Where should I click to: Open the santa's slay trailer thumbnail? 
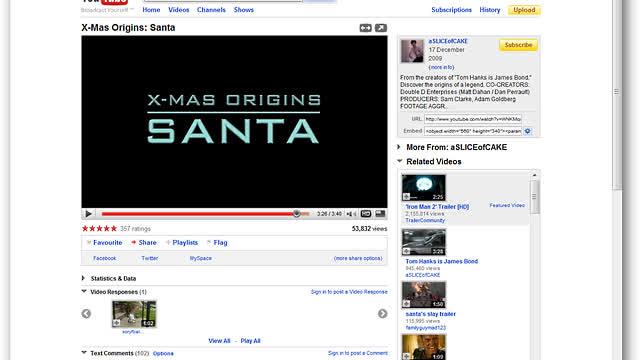[424, 295]
